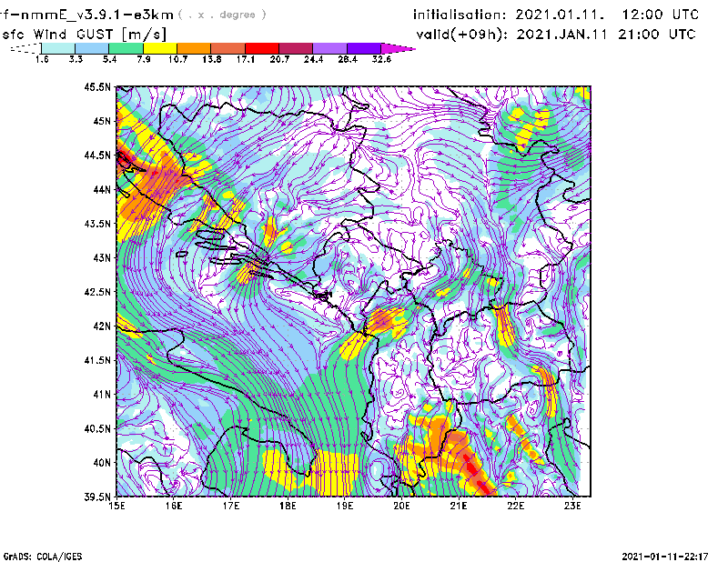Screen dimensions: 728x562
Task: Click the light blue legend swatch after 3.3
Action: (92, 48)
